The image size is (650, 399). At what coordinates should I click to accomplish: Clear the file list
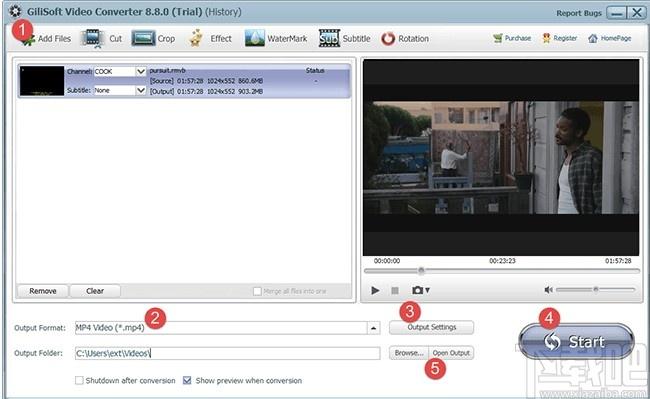tap(95, 291)
